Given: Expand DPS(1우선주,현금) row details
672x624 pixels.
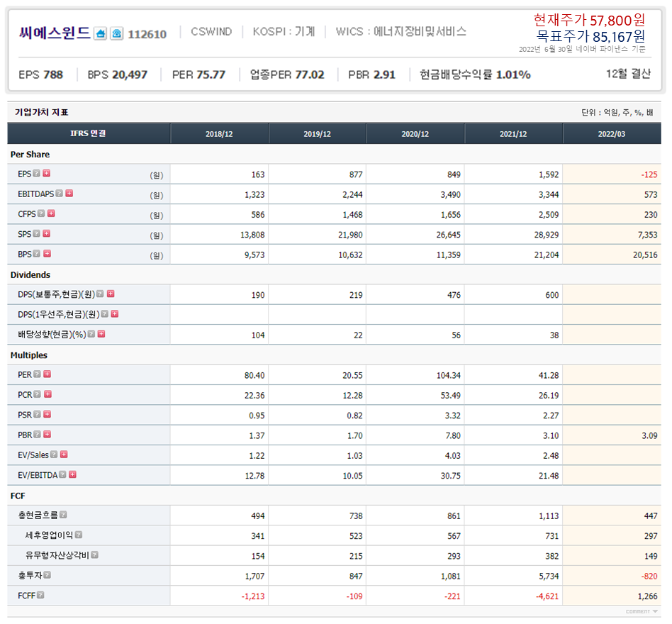Looking at the screenshot, I should tap(115, 313).
